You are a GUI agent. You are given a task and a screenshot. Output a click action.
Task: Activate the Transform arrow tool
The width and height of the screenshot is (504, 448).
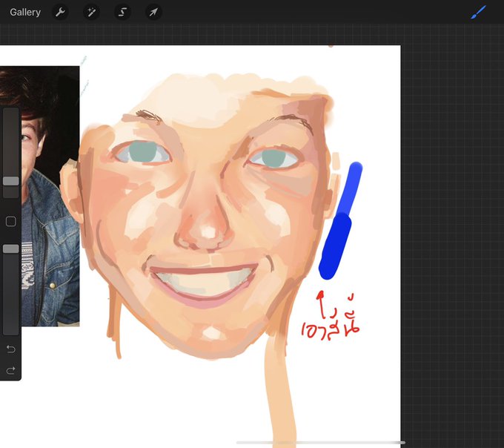[153, 12]
